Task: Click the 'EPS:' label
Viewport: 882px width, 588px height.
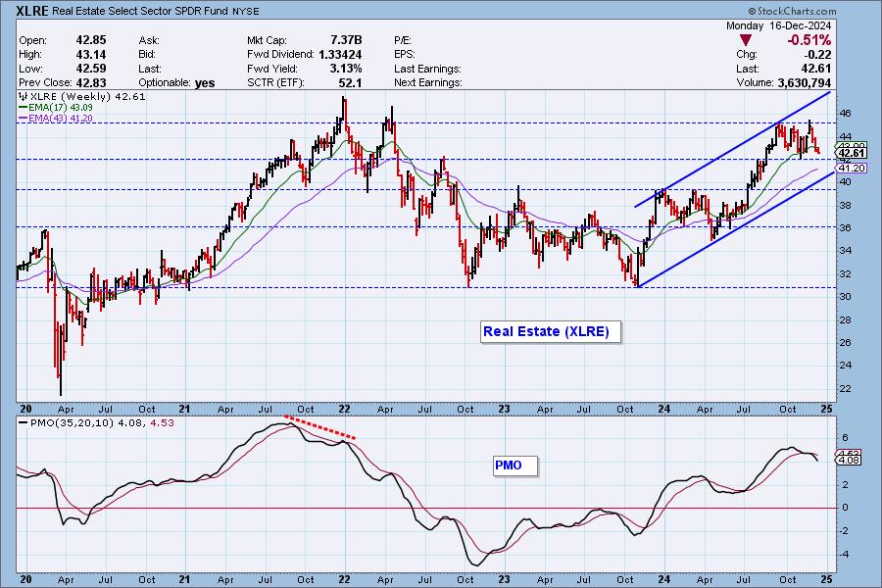Action: pos(404,55)
